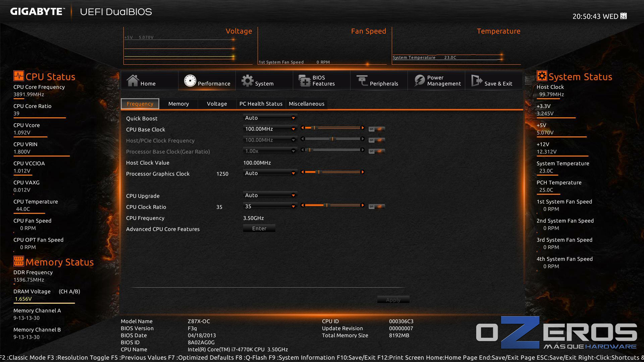Image resolution: width=644 pixels, height=362 pixels.
Task: Increase CPU Clock Ratio with right arrow
Action: click(x=362, y=205)
